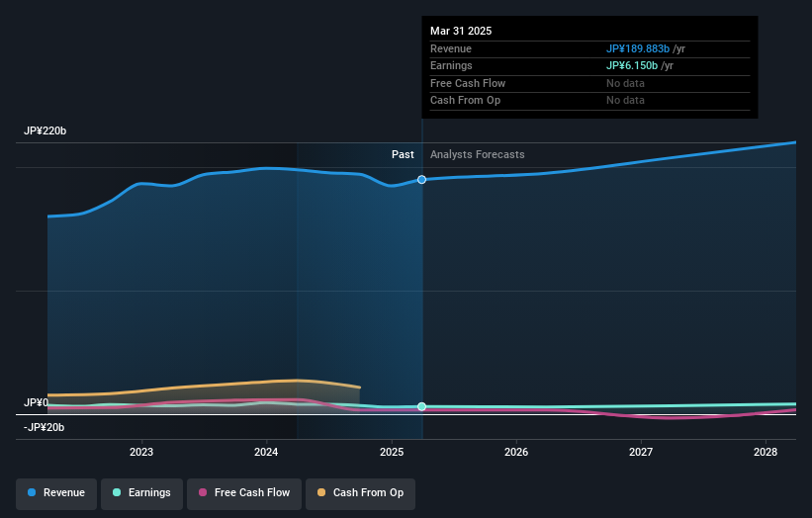Image resolution: width=812 pixels, height=518 pixels.
Task: Click the 2025 x-axis label
Action: pyautogui.click(x=392, y=453)
